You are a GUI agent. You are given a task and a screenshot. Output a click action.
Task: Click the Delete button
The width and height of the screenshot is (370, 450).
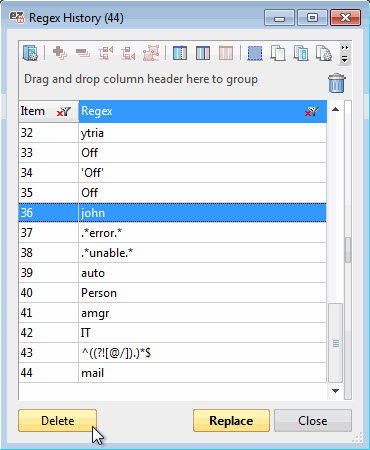(x=58, y=421)
